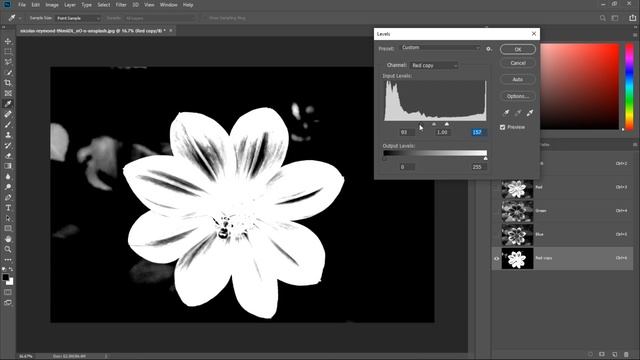The width and height of the screenshot is (640, 360).
Task: Select the Frame tool
Action: click(8, 93)
